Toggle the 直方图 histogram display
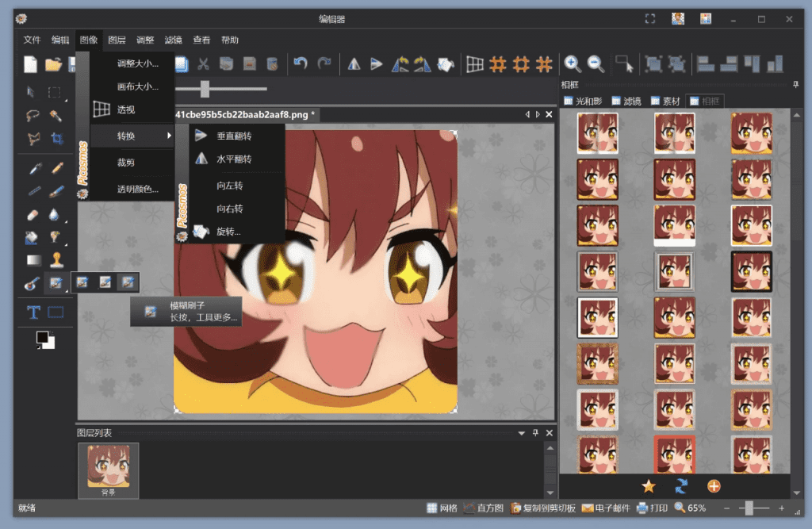This screenshot has height=529, width=812. tap(483, 508)
